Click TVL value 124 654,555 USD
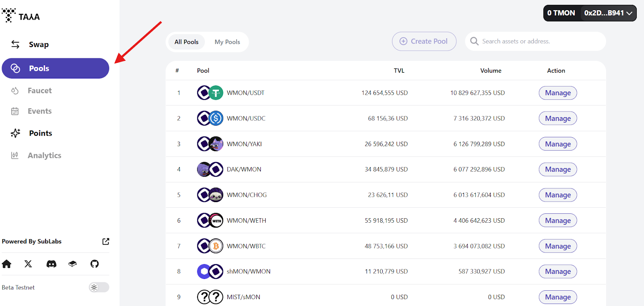 (384, 93)
